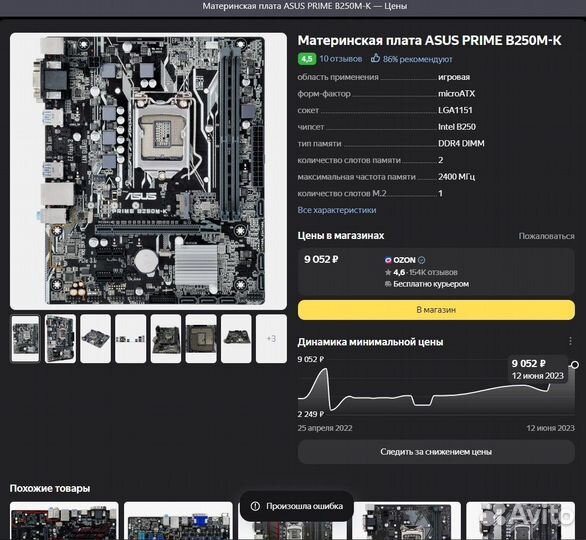Click the thumbs-up recommend icon
The image size is (586, 540).
[x=375, y=58]
